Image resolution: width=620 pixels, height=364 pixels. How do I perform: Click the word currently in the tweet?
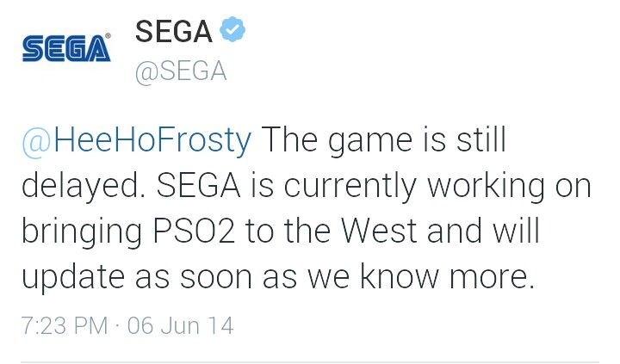point(350,187)
